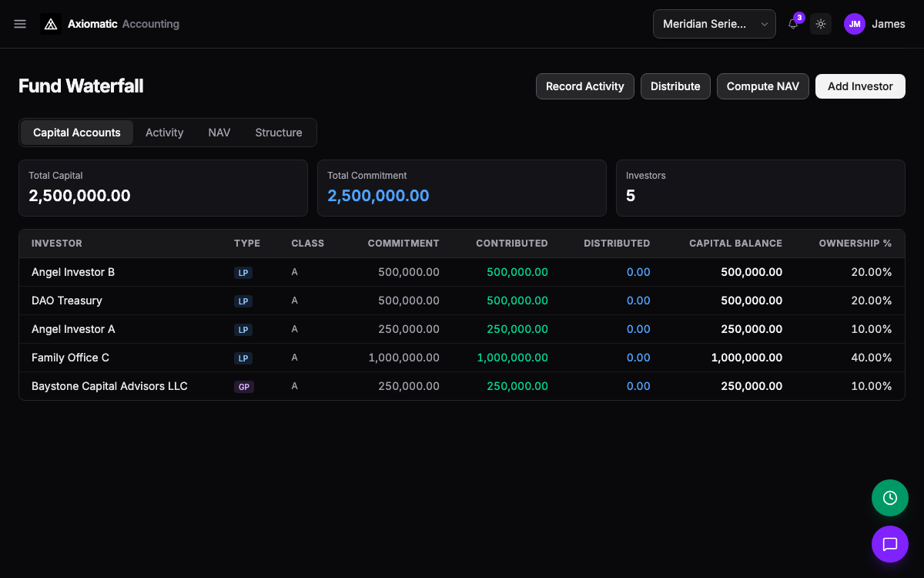Toggle the light/dark theme sun icon

(x=821, y=24)
